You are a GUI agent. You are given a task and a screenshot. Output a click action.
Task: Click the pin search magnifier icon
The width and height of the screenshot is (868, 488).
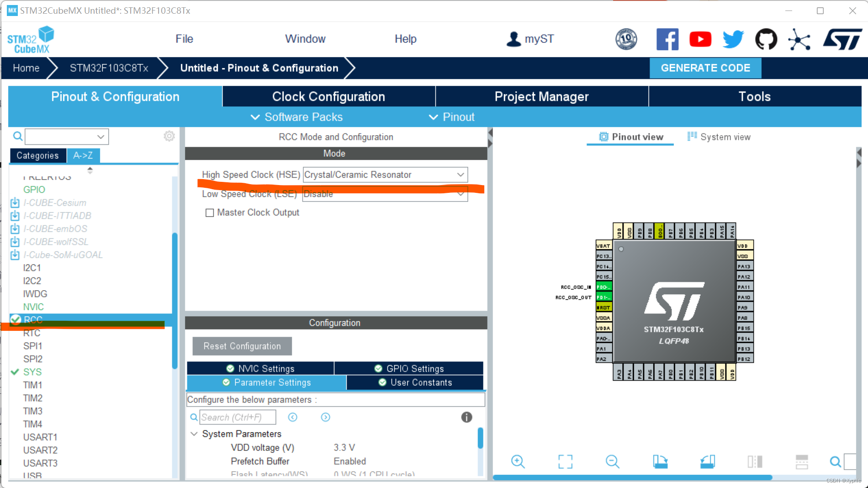(835, 461)
